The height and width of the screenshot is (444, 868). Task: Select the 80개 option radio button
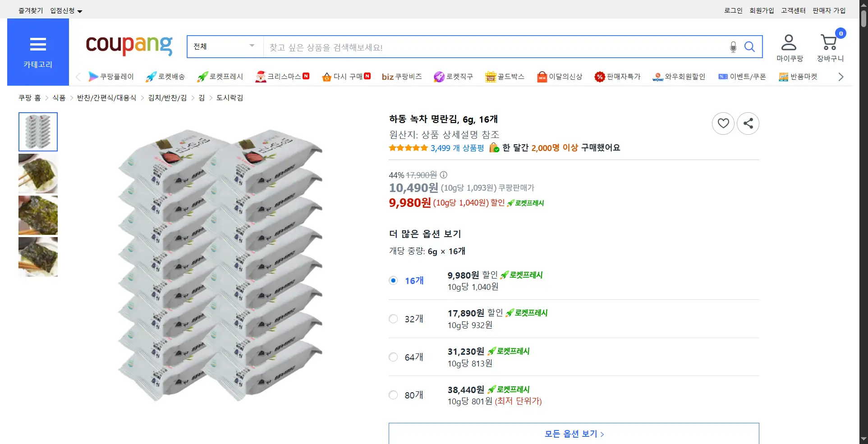coord(393,395)
